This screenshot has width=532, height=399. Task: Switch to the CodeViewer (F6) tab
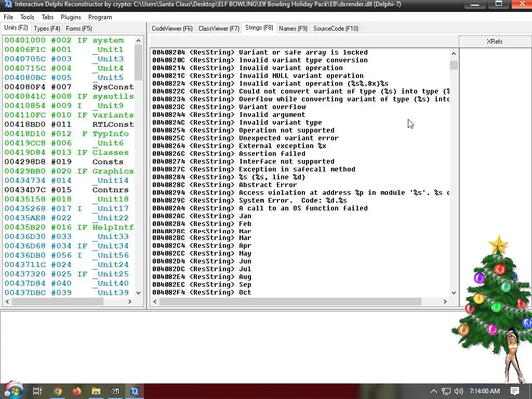coord(172,29)
